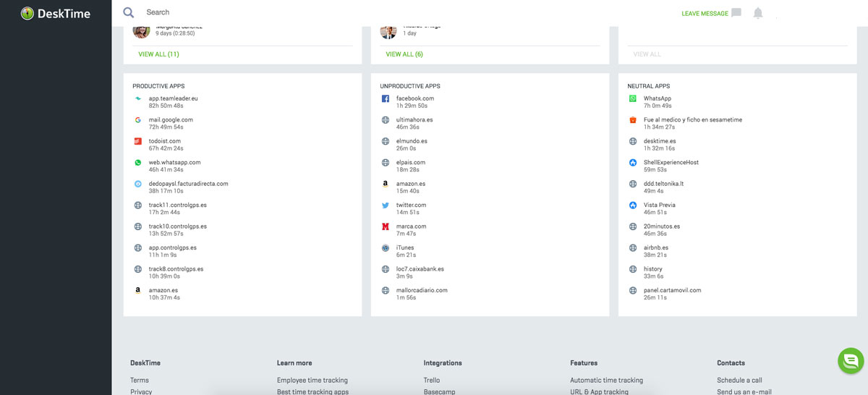
Task: Click the ddd.teltonika.lt entry
Action: [x=663, y=184]
